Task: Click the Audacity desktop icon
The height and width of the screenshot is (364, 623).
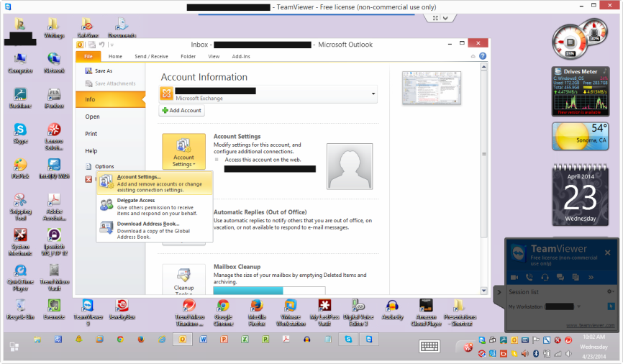Action: [x=392, y=306]
